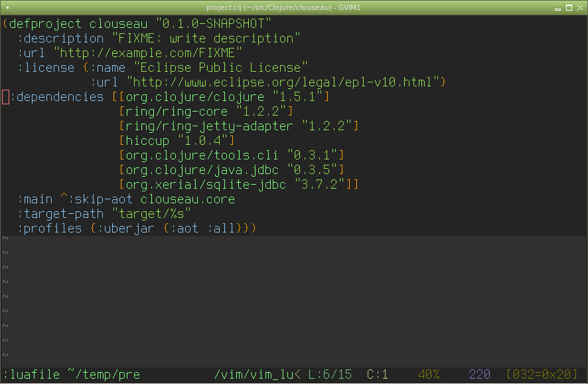Close the GVIM window
Viewport: 588px width, 384px height.
[x=580, y=8]
